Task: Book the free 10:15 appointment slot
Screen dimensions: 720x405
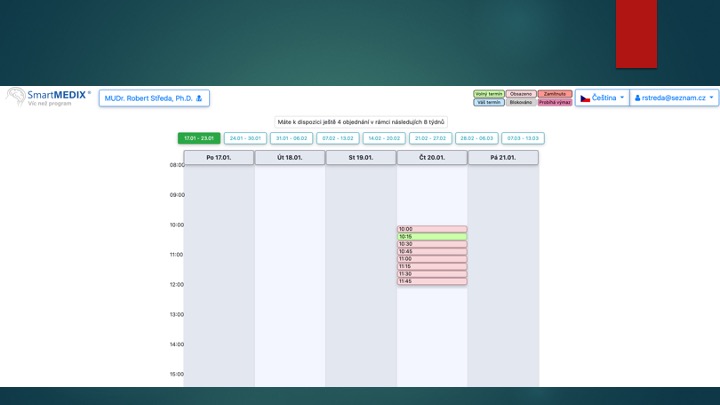Action: [x=432, y=237]
